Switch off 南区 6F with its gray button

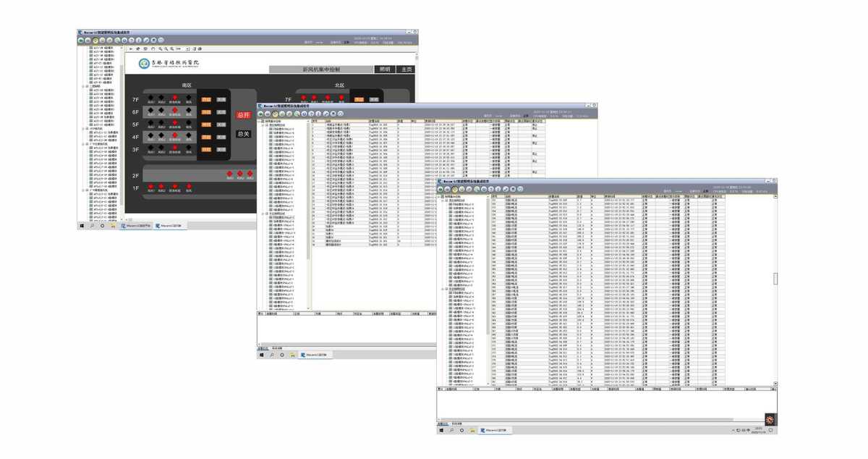click(x=221, y=112)
